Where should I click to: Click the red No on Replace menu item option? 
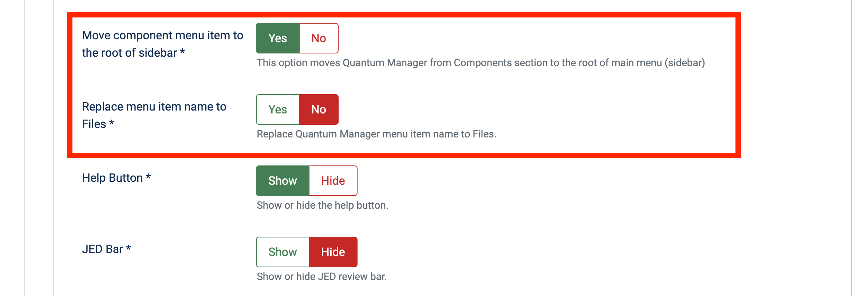point(318,109)
